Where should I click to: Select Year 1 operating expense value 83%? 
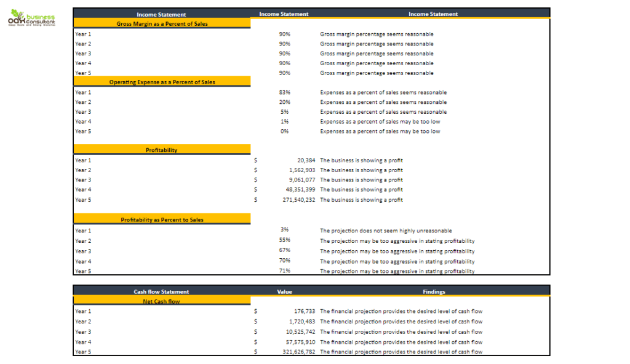[284, 92]
